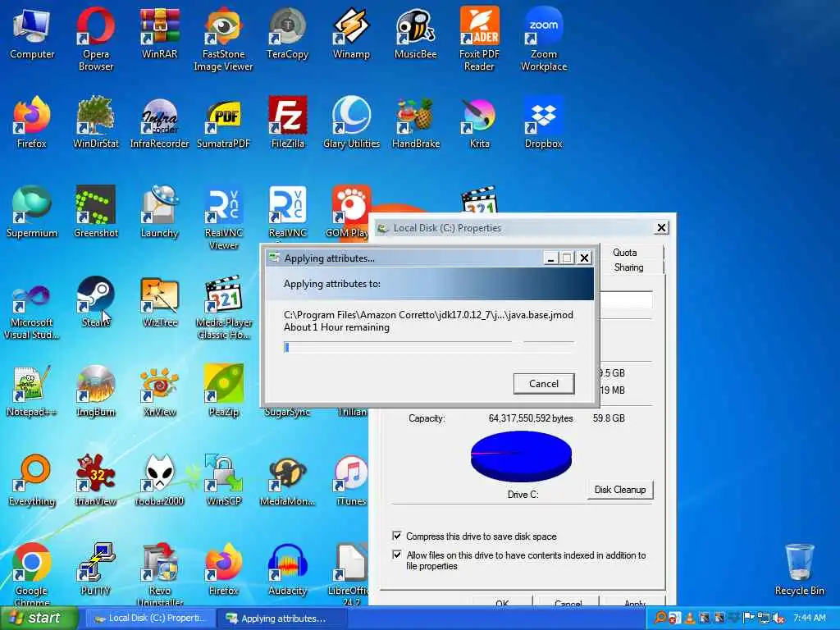Select the TeraCopy desktop icon
The height and width of the screenshot is (630, 840).
[288, 33]
